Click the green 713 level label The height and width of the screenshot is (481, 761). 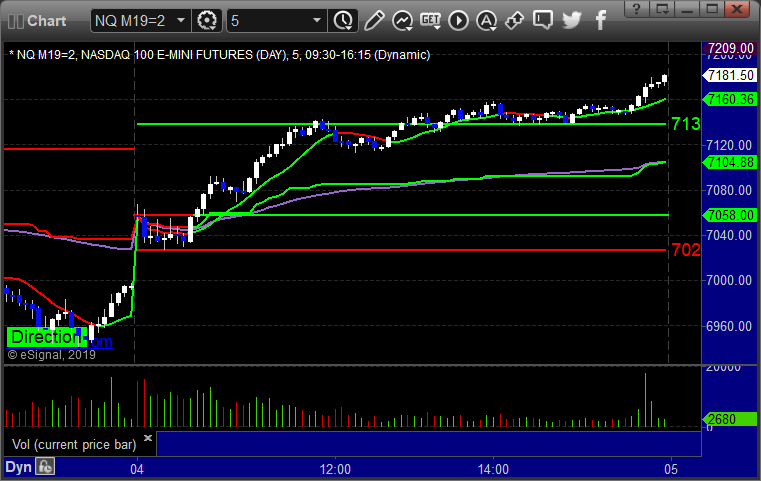[686, 124]
